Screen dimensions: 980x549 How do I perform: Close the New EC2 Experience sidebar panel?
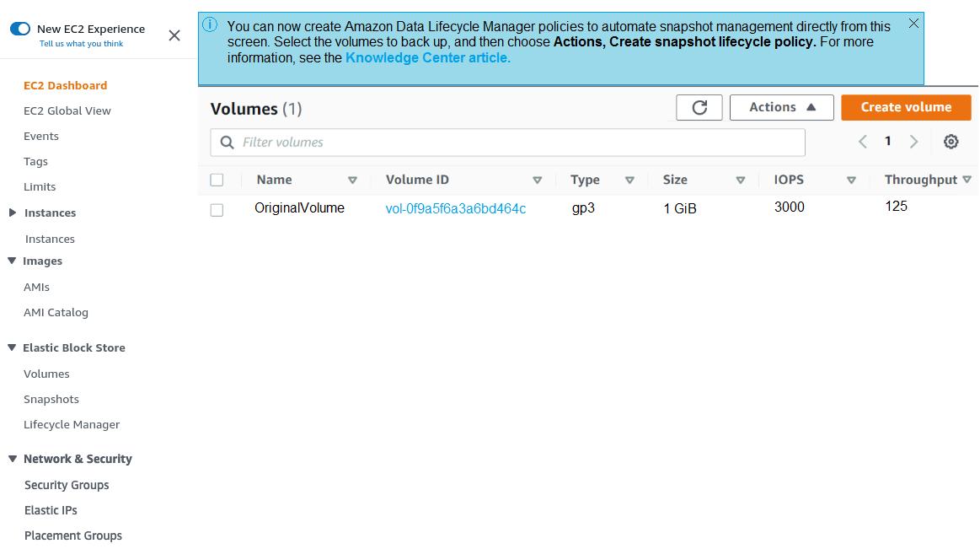click(174, 35)
